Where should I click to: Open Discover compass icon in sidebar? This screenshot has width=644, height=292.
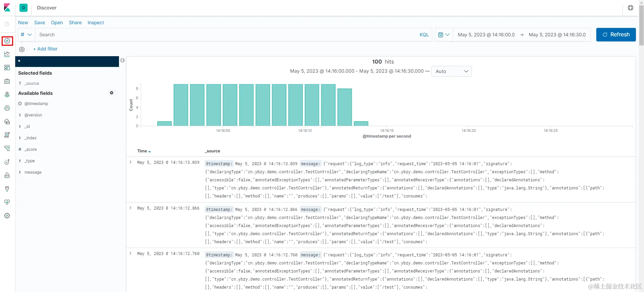click(7, 41)
